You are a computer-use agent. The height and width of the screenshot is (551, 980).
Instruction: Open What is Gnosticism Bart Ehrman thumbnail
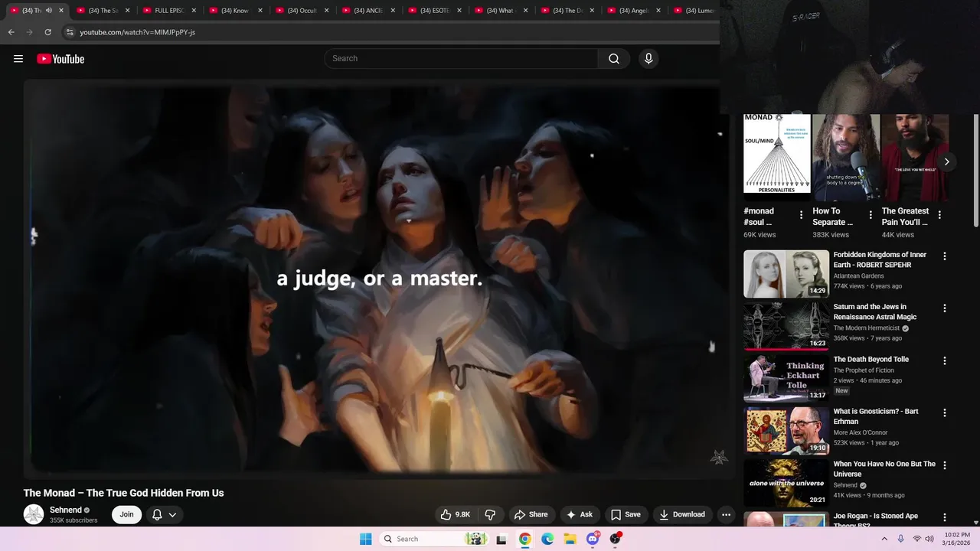coord(786,431)
